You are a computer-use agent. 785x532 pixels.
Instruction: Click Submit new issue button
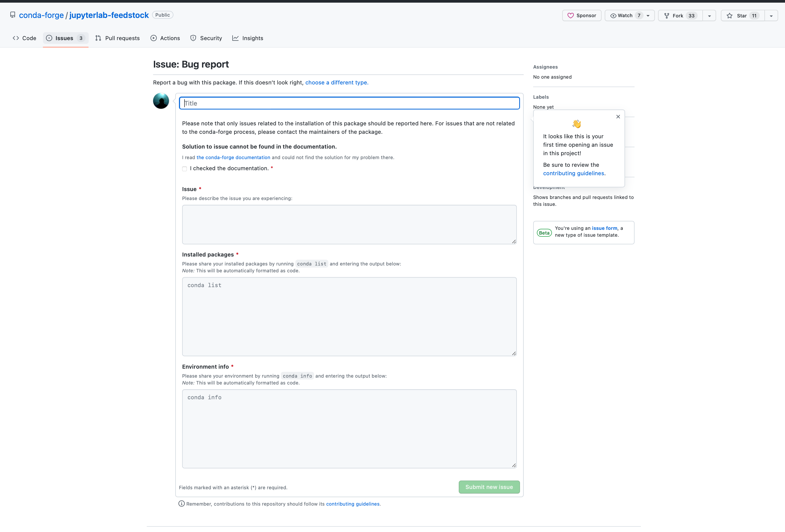(489, 487)
